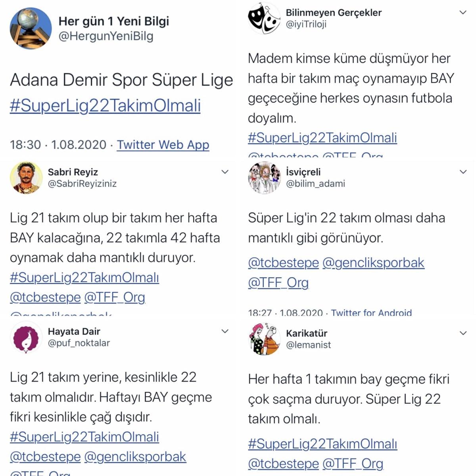Open @tcbestepe mention in Sabri Reyiz tweet
The height and width of the screenshot is (476, 476).
(x=45, y=297)
